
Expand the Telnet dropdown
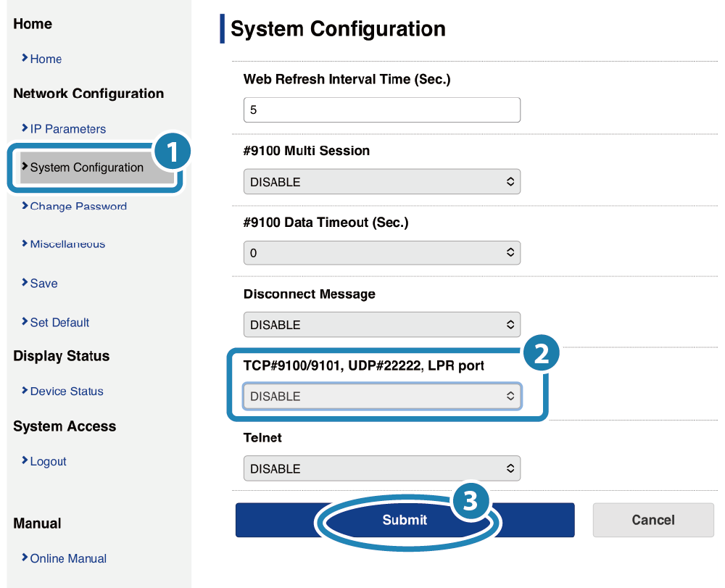pos(381,468)
